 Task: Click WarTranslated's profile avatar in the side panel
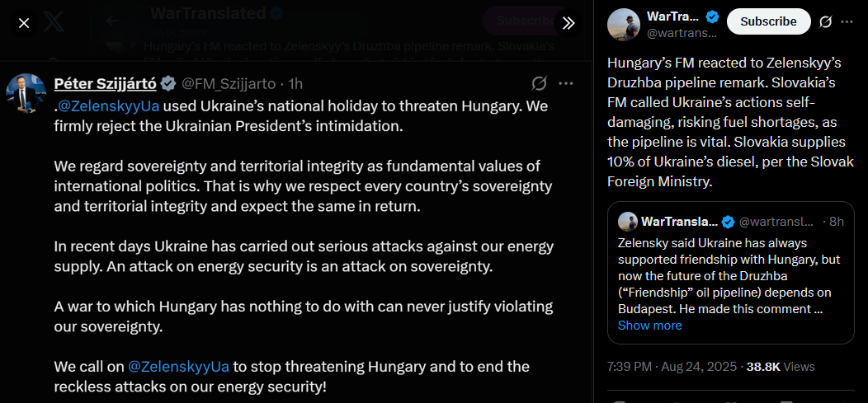[624, 22]
